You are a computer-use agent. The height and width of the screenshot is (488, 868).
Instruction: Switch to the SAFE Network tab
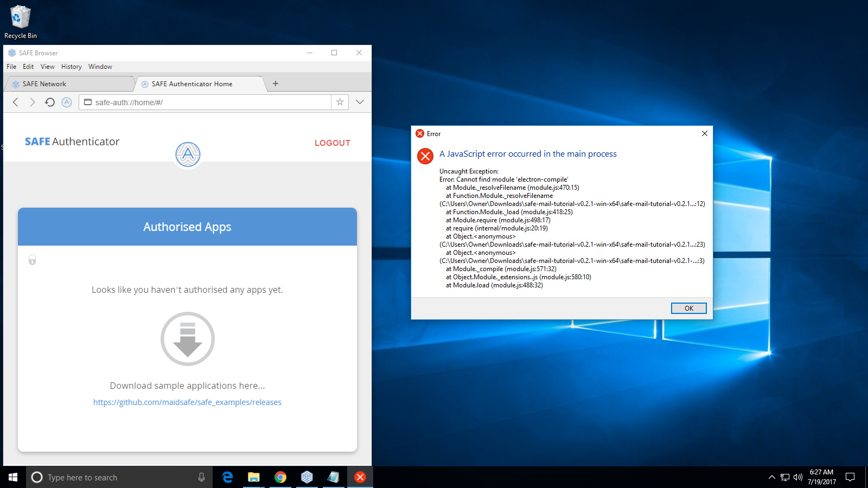click(69, 84)
